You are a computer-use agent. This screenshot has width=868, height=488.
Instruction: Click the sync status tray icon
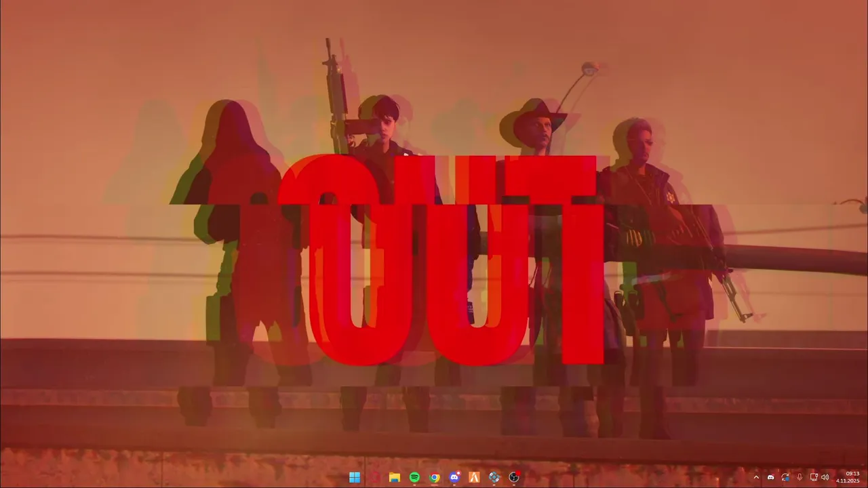click(785, 477)
